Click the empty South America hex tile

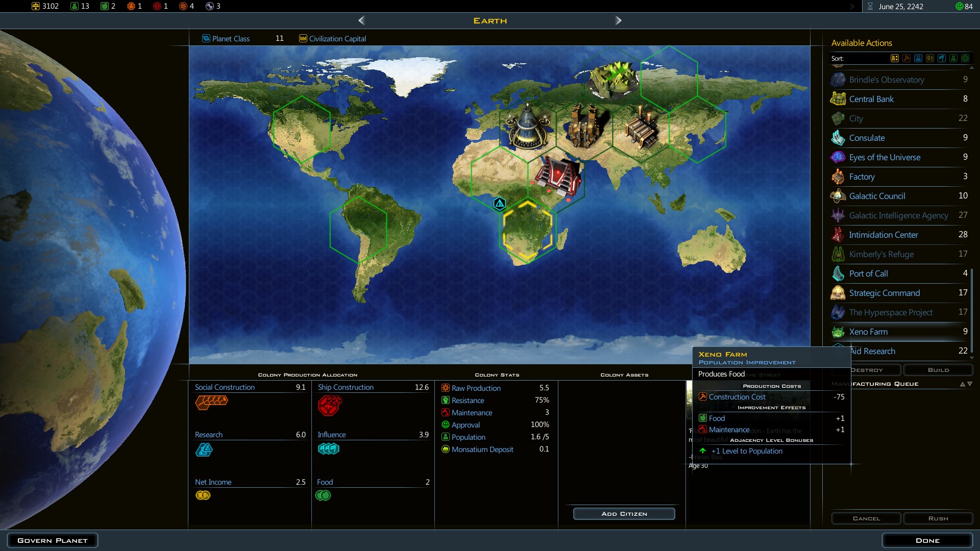358,230
